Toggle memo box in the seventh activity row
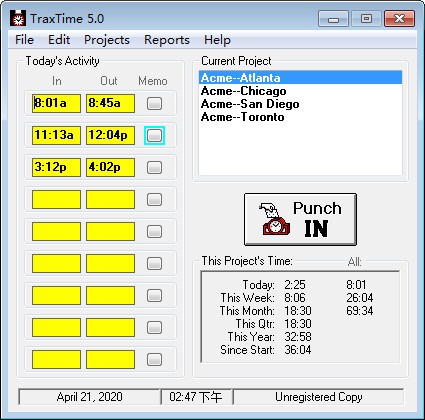 pos(154,295)
